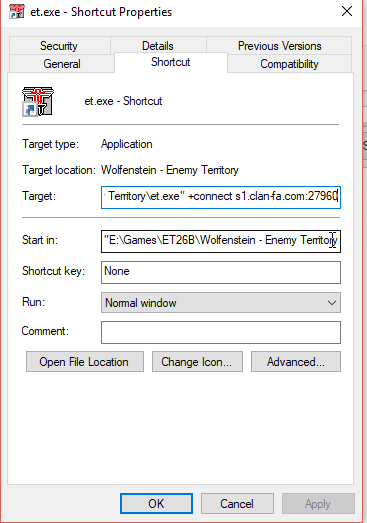This screenshot has width=367, height=523.
Task: Switch to the Security tab
Action: [59, 46]
